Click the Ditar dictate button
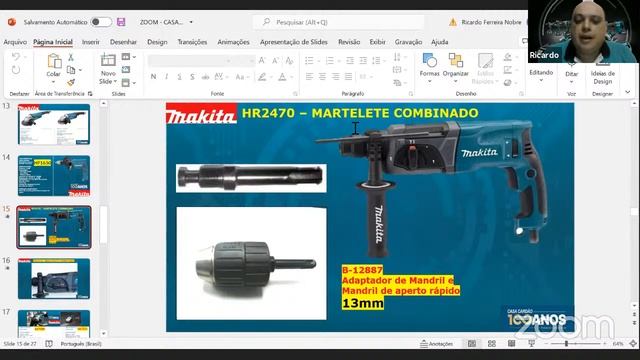This screenshot has height=360, width=640. [571, 73]
